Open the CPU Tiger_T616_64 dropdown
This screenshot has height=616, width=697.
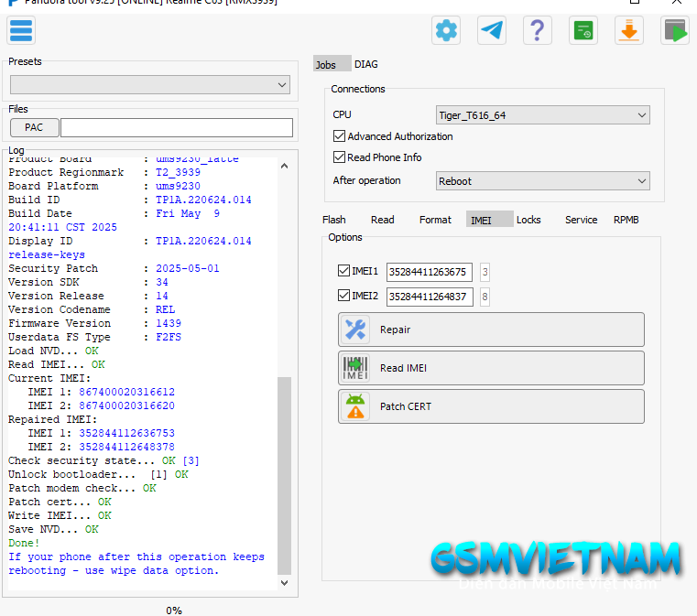(x=543, y=115)
